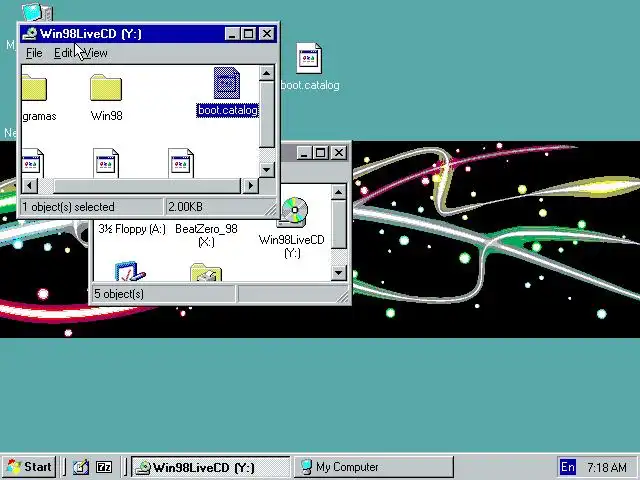Click the Win98 folder name label
The height and width of the screenshot is (480, 640).
(107, 116)
